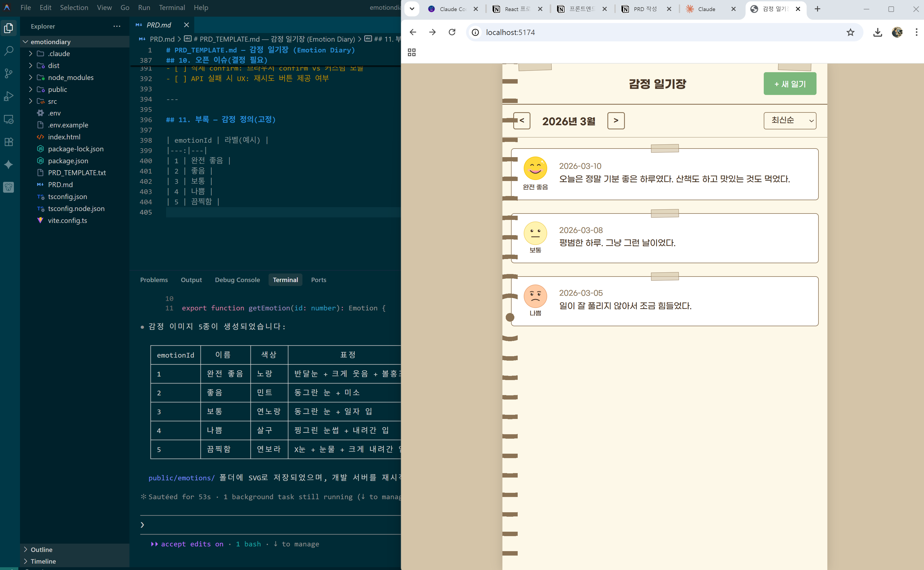924x570 pixels.
Task: Open the 최신순 sort dropdown
Action: coord(790,120)
